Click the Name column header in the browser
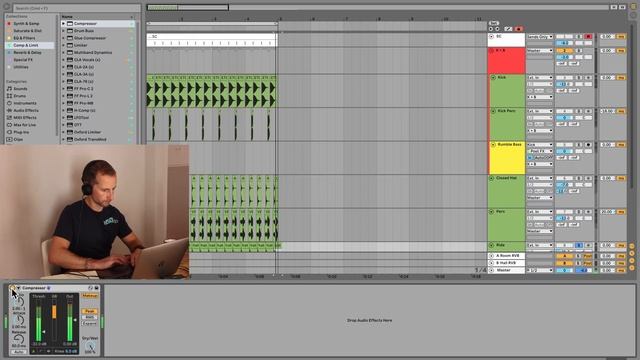The width and height of the screenshot is (640, 360). 67,17
